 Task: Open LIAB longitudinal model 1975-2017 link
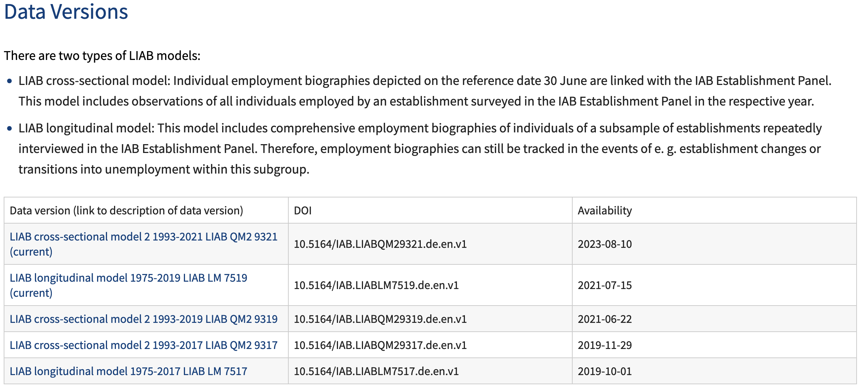coord(128,371)
